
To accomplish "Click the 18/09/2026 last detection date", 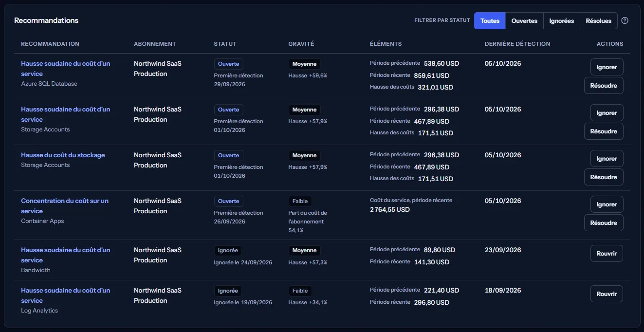I will pyautogui.click(x=503, y=291).
